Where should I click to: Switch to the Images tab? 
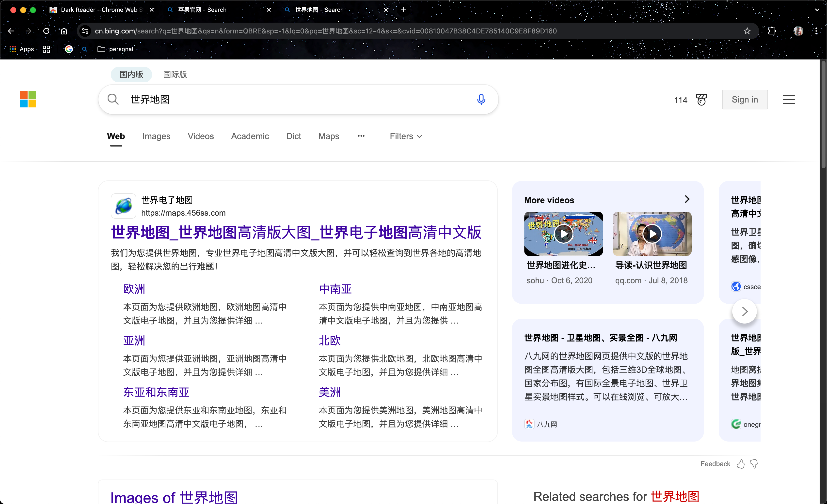(156, 136)
